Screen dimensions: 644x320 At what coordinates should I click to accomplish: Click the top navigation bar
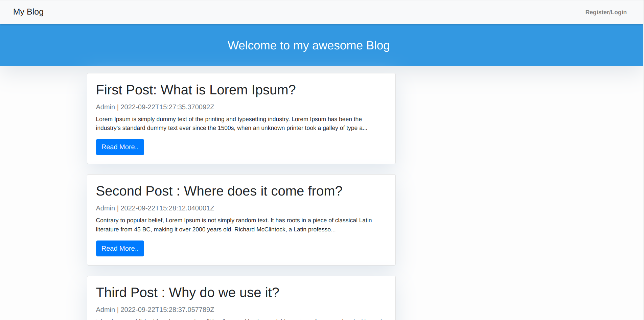coord(321,12)
